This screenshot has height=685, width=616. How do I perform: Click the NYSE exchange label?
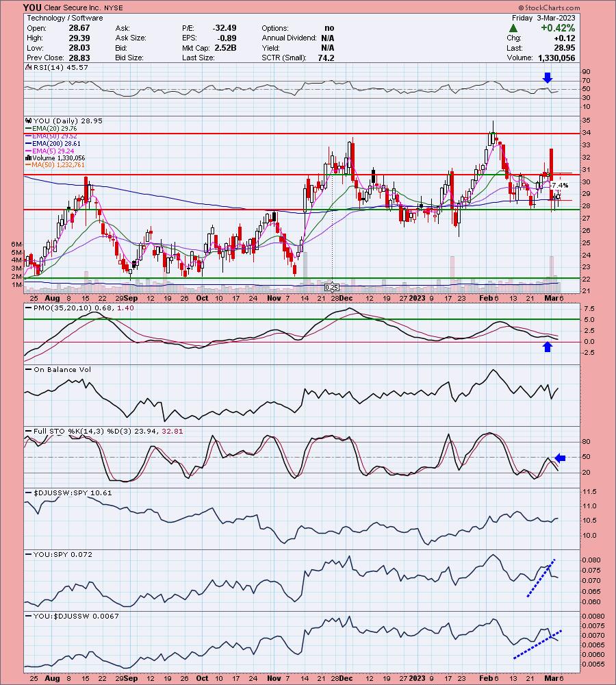(113, 8)
